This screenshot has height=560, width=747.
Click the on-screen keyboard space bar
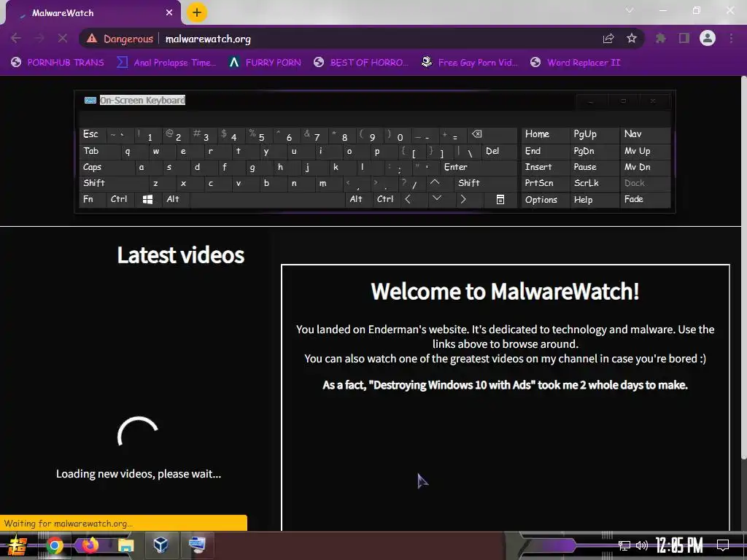click(268, 199)
